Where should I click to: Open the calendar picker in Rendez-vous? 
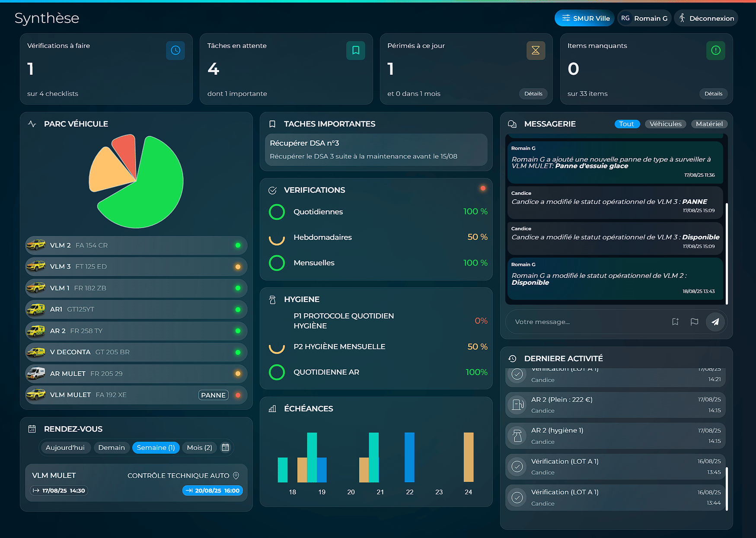coord(225,448)
